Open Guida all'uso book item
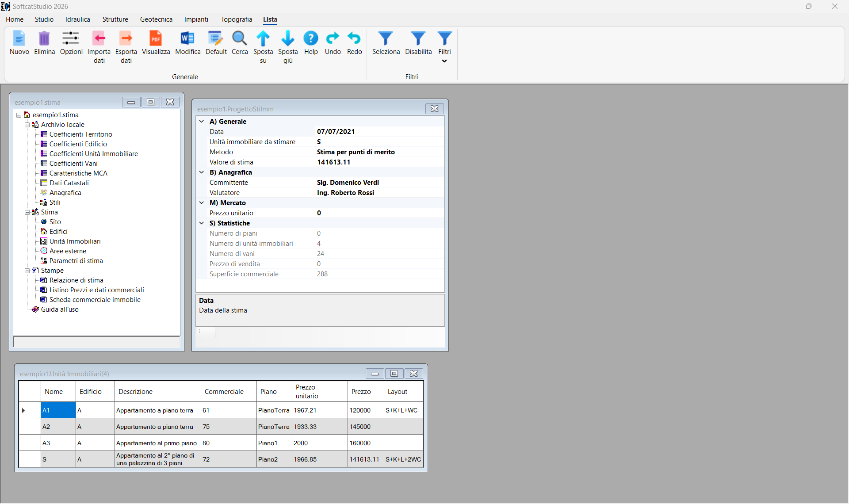This screenshot has width=849, height=504. (60, 309)
